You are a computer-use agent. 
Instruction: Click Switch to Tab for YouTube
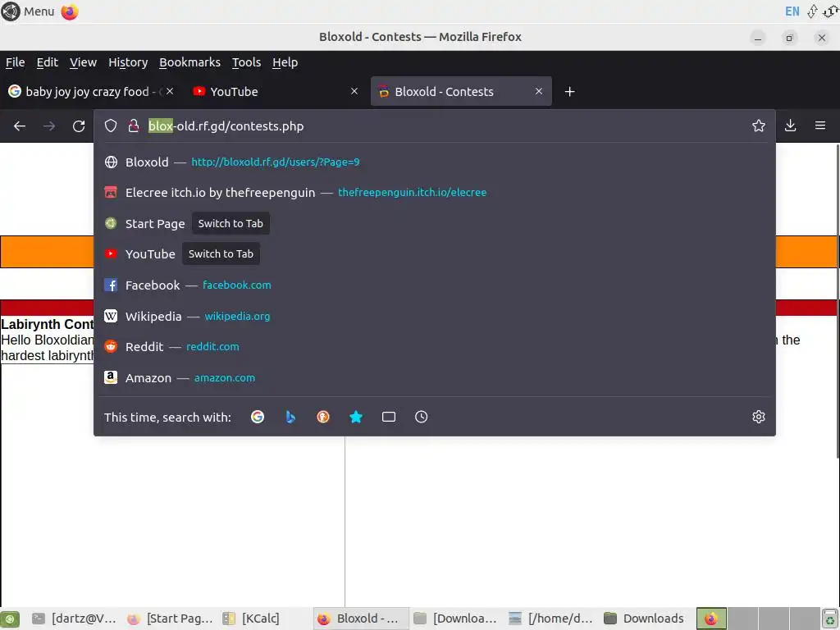pyautogui.click(x=221, y=254)
